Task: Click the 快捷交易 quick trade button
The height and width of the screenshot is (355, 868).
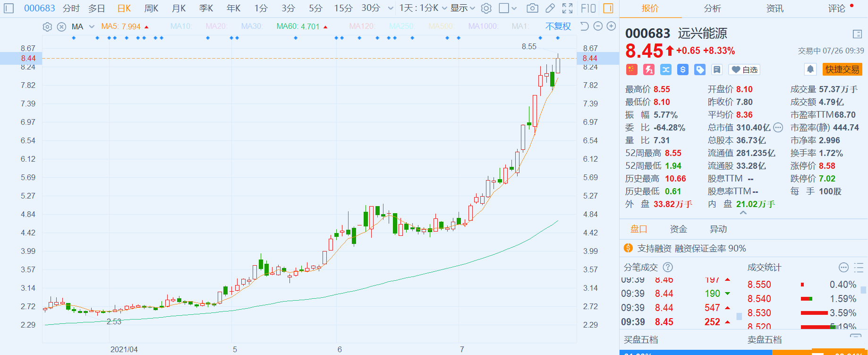Action: pos(842,69)
